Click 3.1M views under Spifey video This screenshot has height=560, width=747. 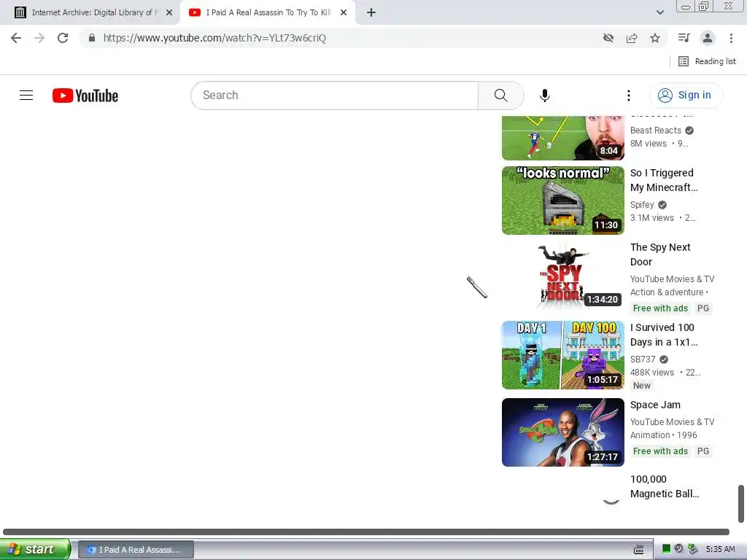tap(652, 218)
